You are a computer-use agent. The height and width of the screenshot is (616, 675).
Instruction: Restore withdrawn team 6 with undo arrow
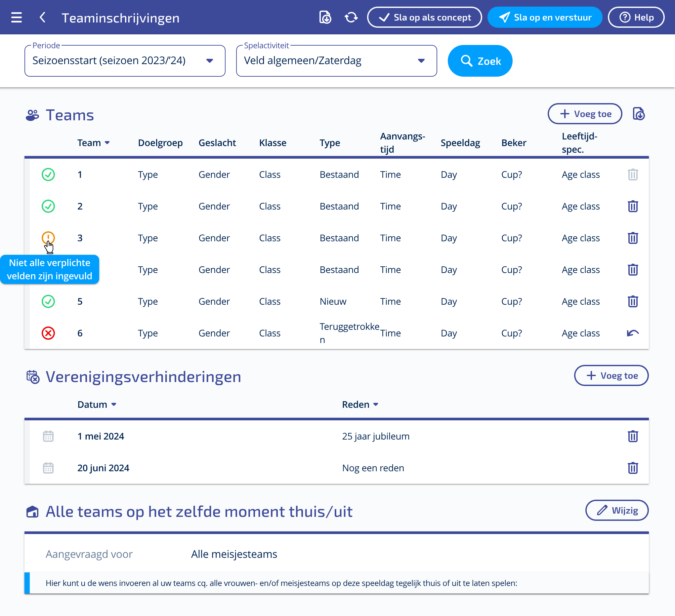point(632,333)
